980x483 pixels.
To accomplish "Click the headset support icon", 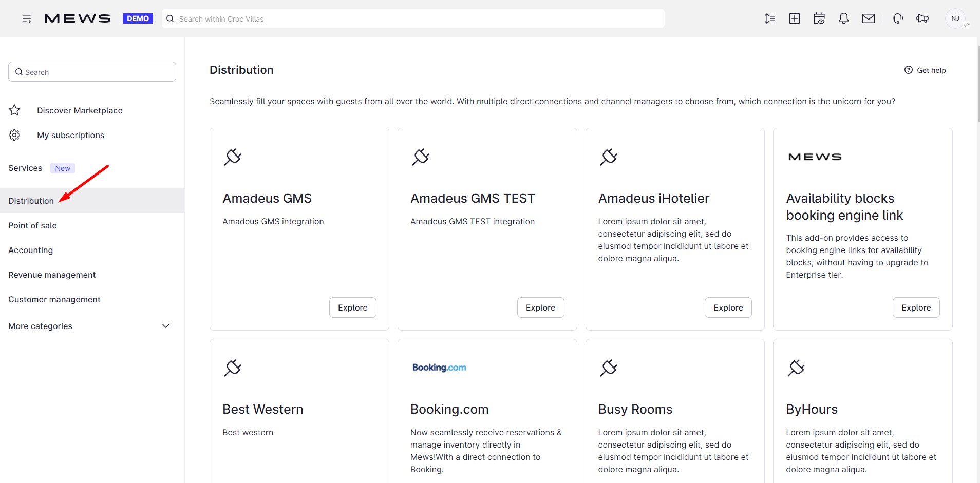I will [898, 18].
